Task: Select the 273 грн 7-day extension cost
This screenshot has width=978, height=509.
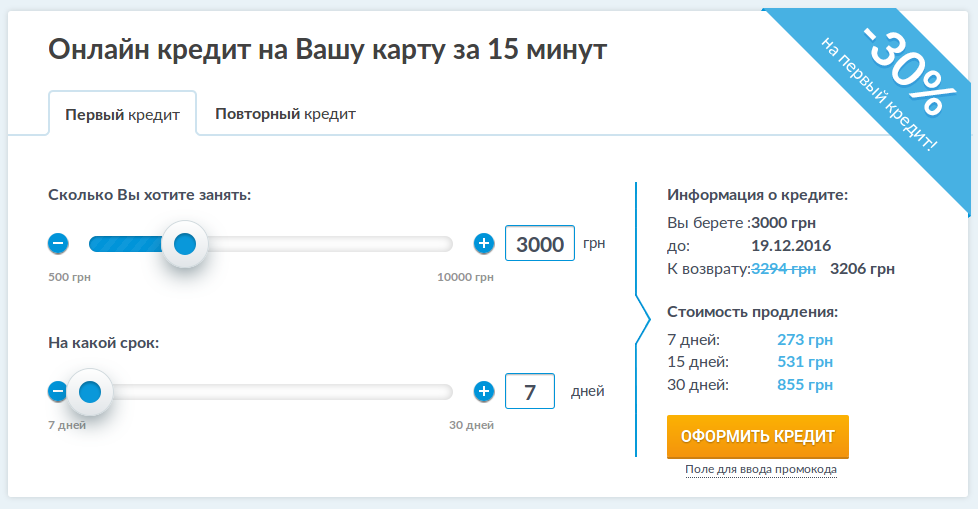Action: (x=805, y=340)
